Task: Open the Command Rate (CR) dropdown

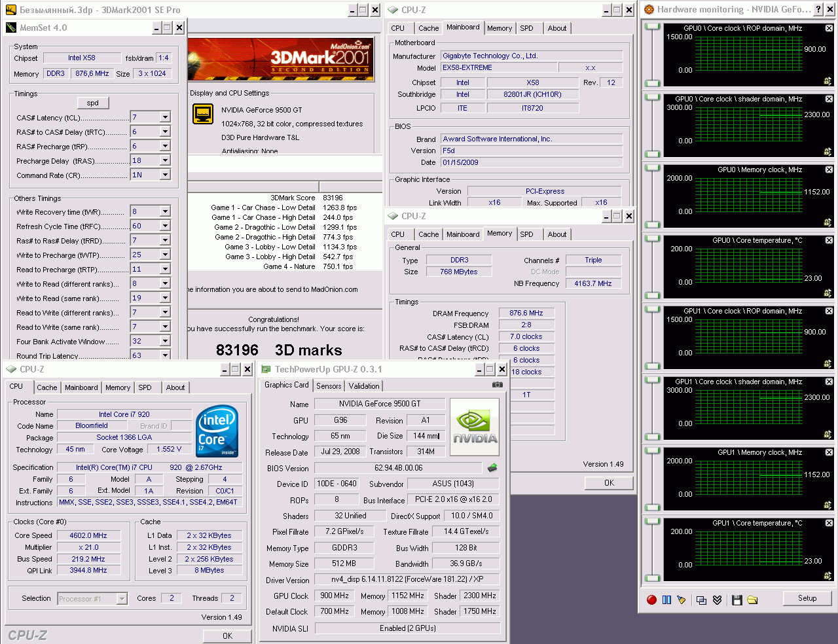Action: pyautogui.click(x=165, y=175)
